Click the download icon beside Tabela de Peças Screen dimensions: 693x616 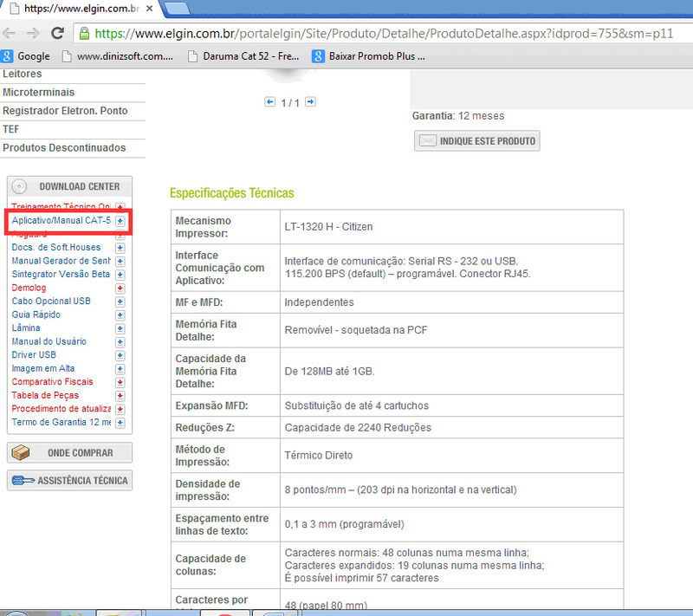(x=120, y=395)
